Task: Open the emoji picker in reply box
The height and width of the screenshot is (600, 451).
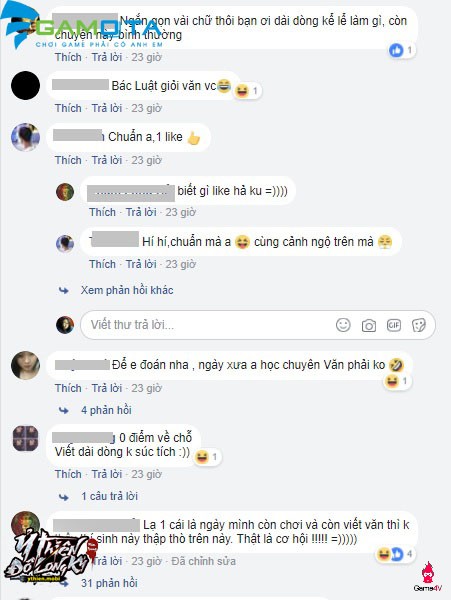Action: point(343,325)
